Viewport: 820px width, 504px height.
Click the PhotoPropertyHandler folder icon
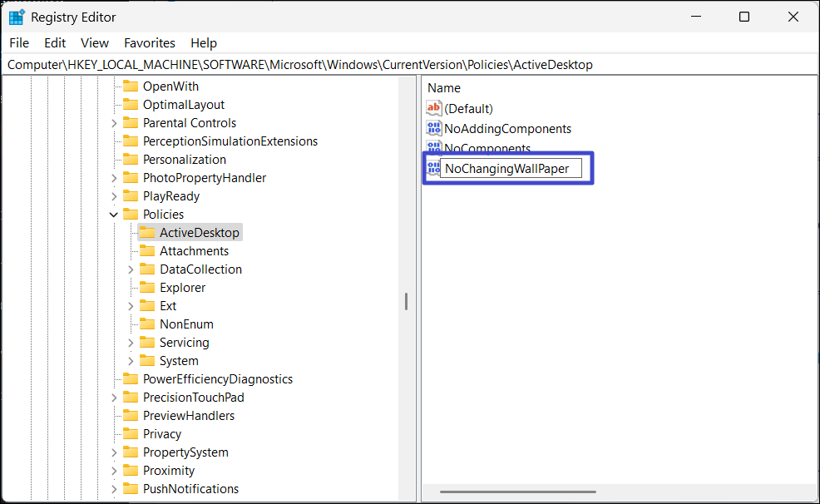tap(131, 178)
